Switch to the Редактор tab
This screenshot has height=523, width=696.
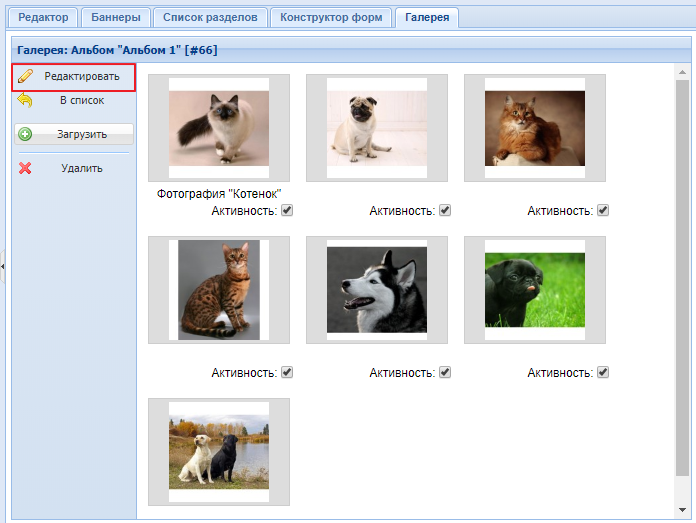pos(43,18)
